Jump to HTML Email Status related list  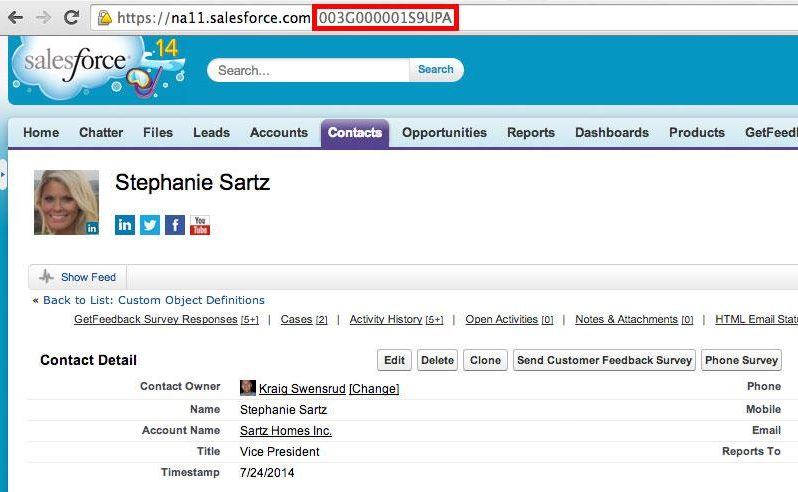tap(756, 319)
